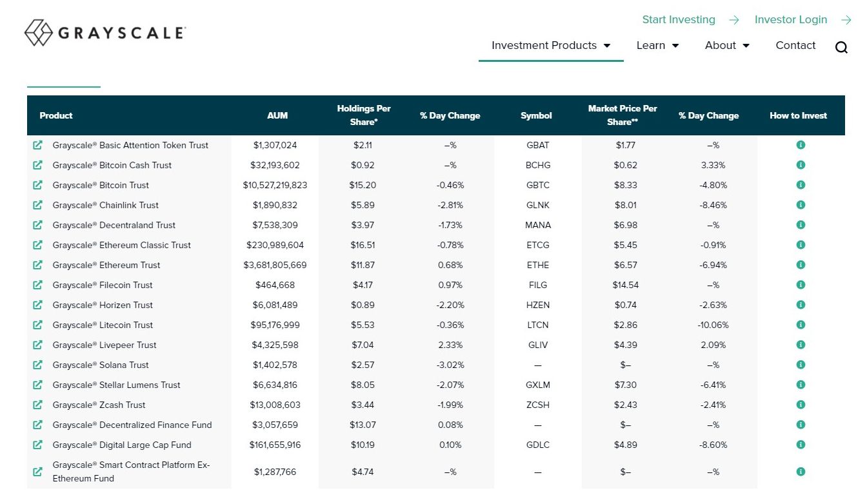Click How to Invest info icon for HZEN row
The height and width of the screenshot is (504, 867).
pos(801,305)
